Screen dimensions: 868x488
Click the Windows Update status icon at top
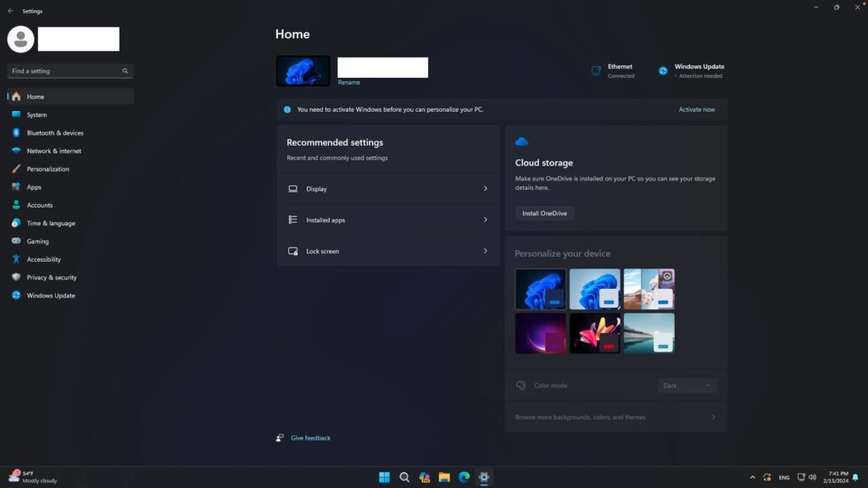click(x=663, y=71)
